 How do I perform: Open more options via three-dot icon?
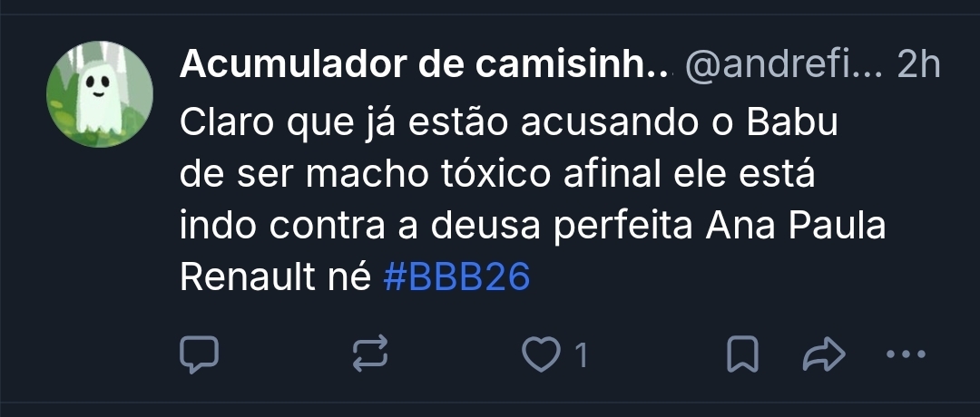click(906, 354)
